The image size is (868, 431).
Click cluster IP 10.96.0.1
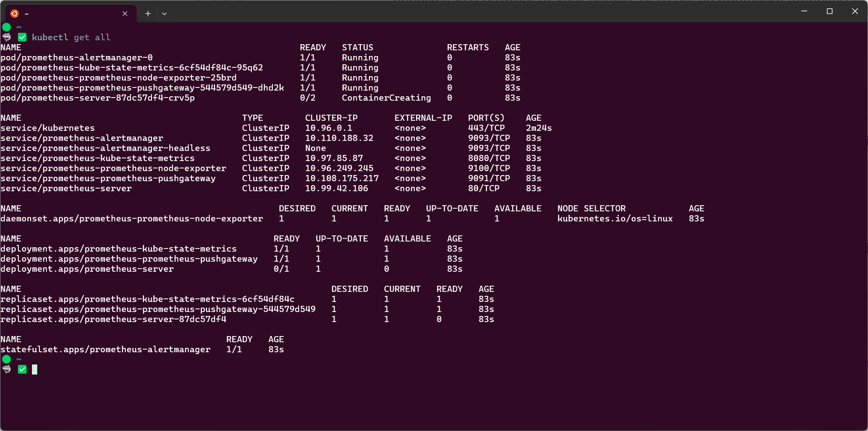click(x=329, y=128)
